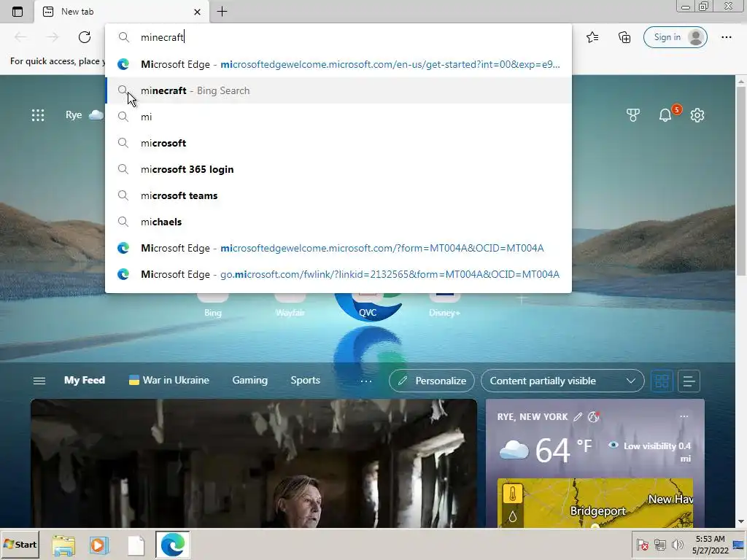Select the first Microsoft Edge get-started suggestion
747x560 pixels.
[x=338, y=64]
